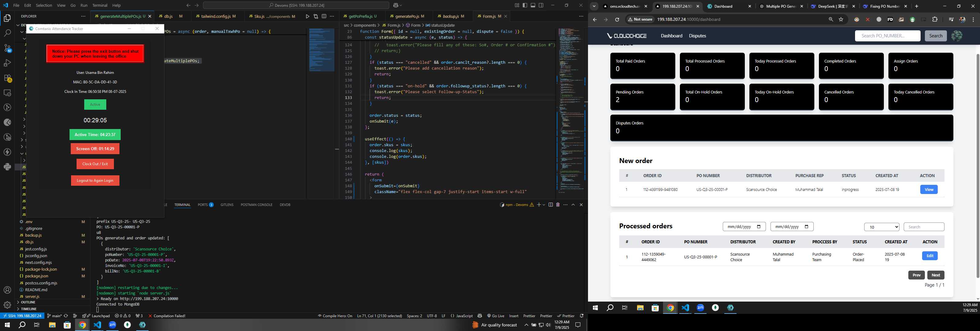This screenshot has width=980, height=331.
Task: Click the Logout to Again Login button
Action: pyautogui.click(x=95, y=181)
